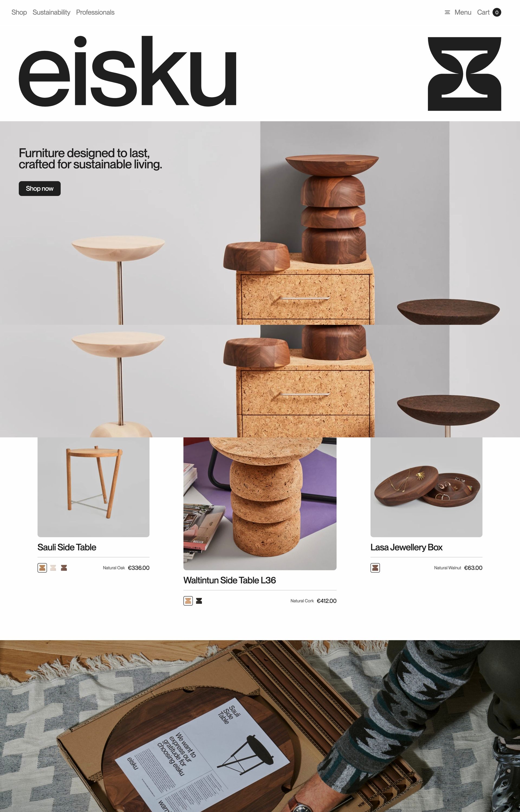Image resolution: width=520 pixels, height=812 pixels.
Task: Open the Professionals navigation link
Action: pos(95,12)
